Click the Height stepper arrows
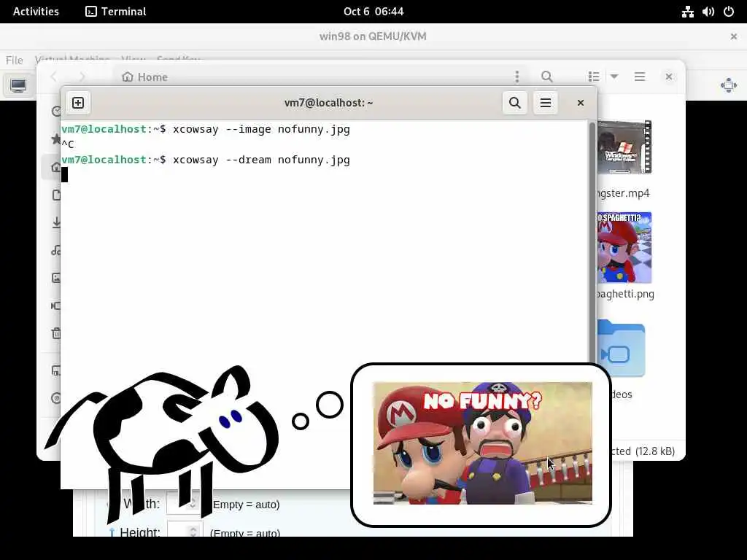Viewport: 747px width, 560px height. pos(193,531)
